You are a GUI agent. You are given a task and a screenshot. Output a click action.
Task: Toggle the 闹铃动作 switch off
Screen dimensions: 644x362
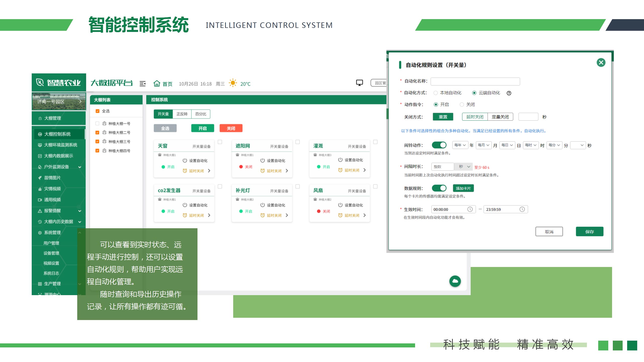pos(439,145)
